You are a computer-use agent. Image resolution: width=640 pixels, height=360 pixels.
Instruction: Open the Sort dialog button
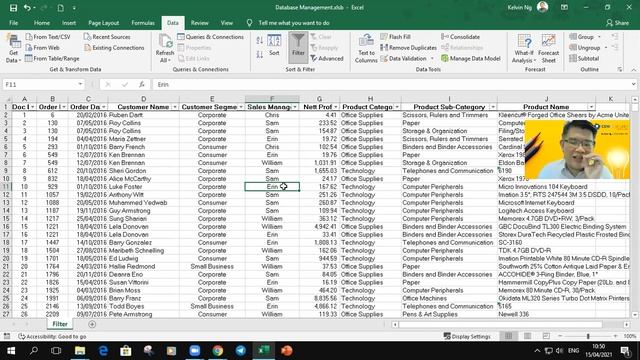pyautogui.click(x=274, y=45)
